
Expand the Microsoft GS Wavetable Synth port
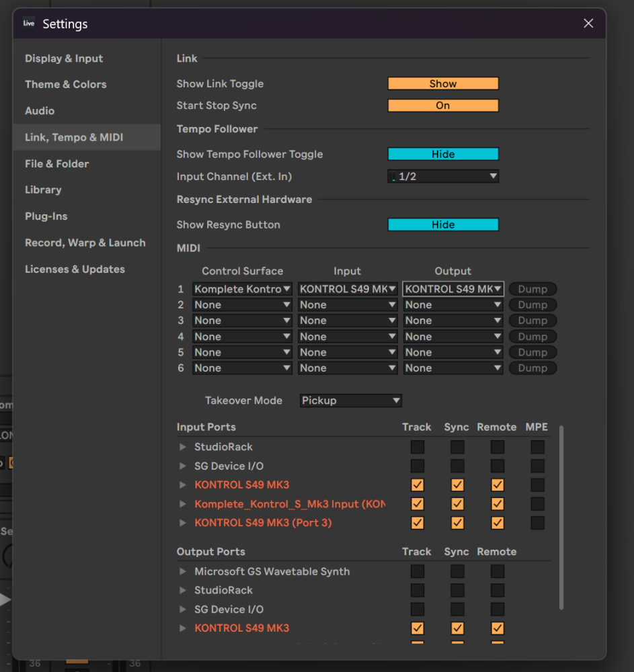point(182,571)
